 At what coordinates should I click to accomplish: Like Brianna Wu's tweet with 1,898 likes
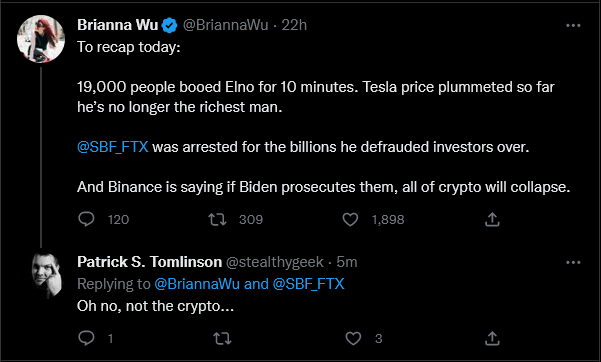350,219
